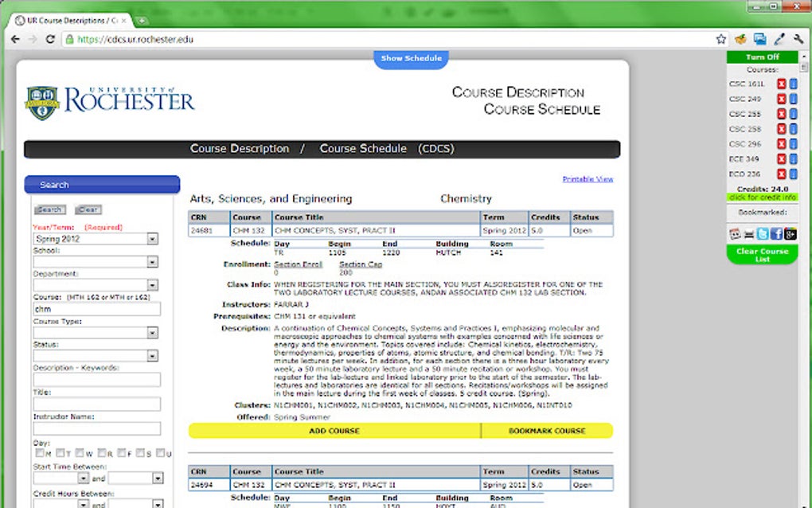Click the Description - Keywords input field

[97, 380]
